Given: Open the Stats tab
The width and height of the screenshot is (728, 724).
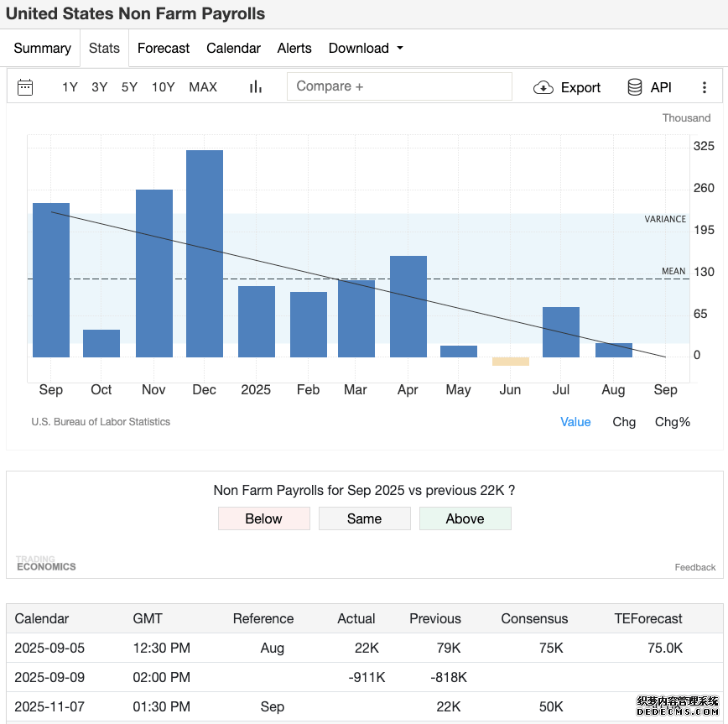Looking at the screenshot, I should (x=105, y=49).
